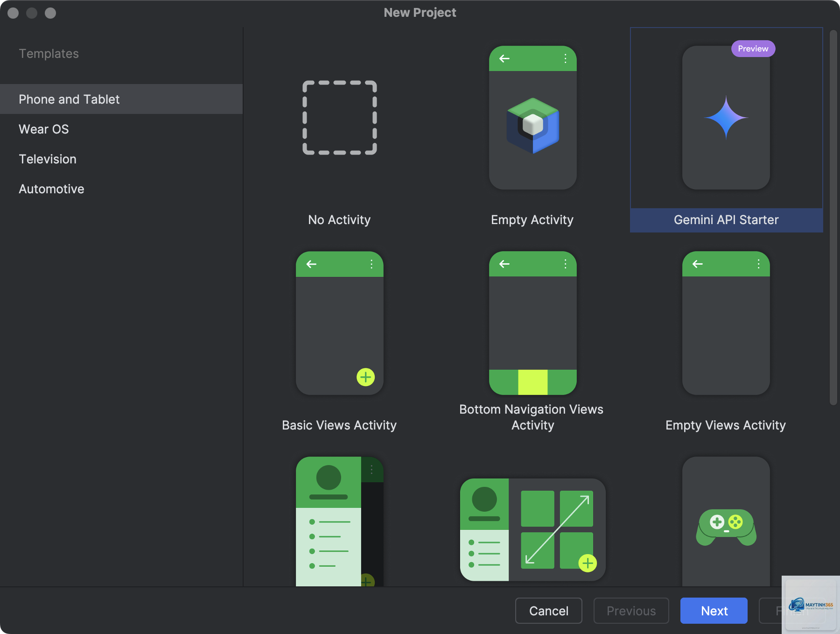Viewport: 840px width, 634px height.
Task: Click the Previous button
Action: (631, 611)
